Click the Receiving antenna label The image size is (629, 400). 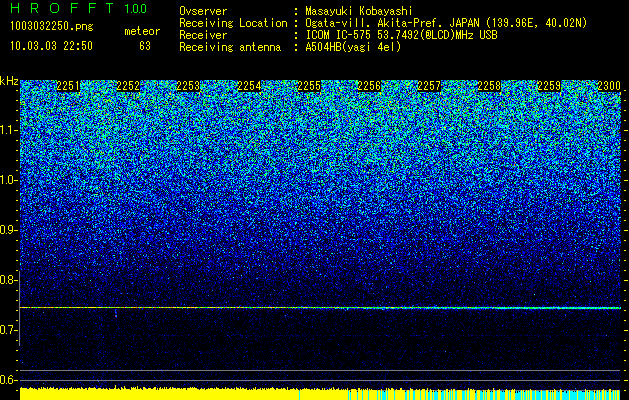coord(230,47)
